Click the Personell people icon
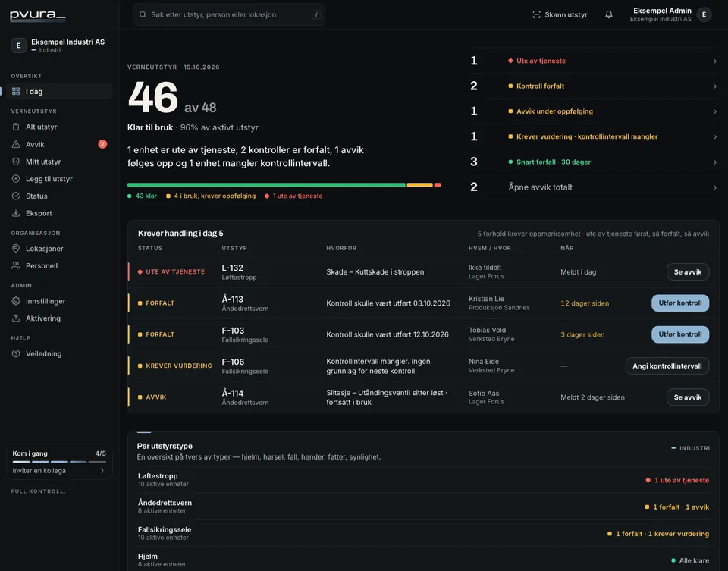 (16, 265)
